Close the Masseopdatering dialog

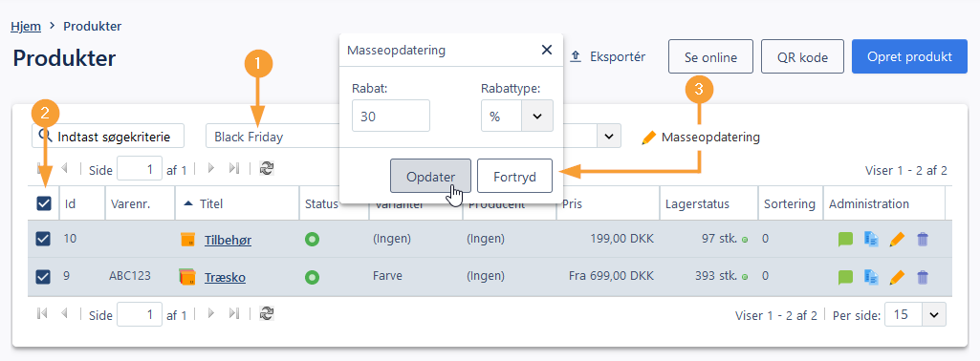pyautogui.click(x=546, y=50)
